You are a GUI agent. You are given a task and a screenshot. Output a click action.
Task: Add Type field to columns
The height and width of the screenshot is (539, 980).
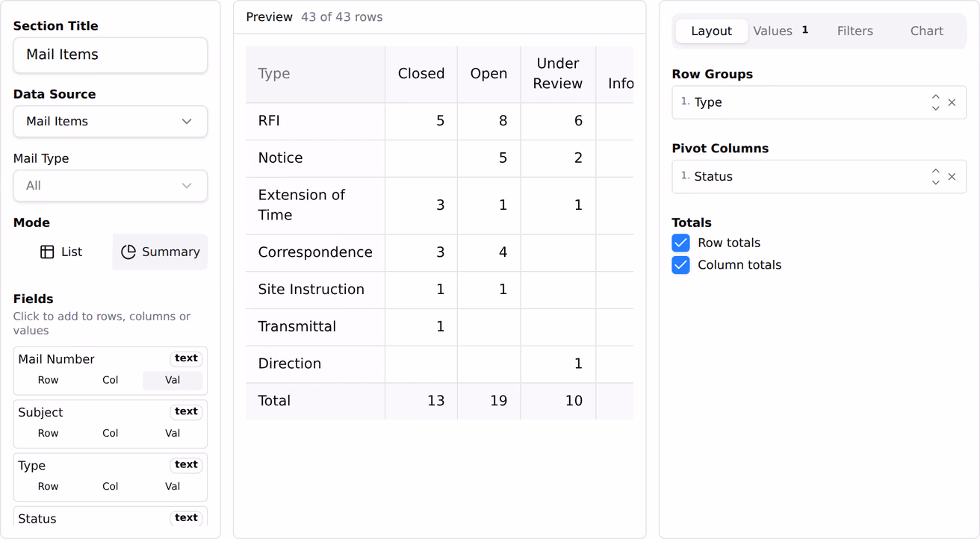pos(111,486)
